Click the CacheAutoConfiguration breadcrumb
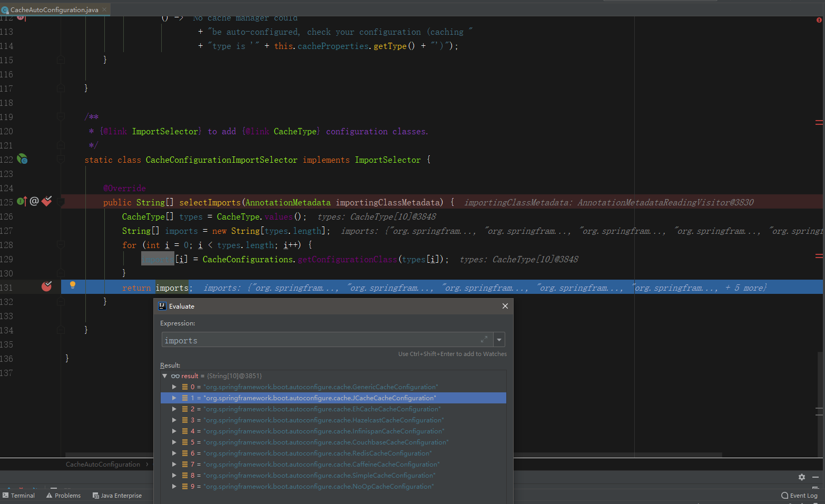This screenshot has width=825, height=504. pos(103,465)
